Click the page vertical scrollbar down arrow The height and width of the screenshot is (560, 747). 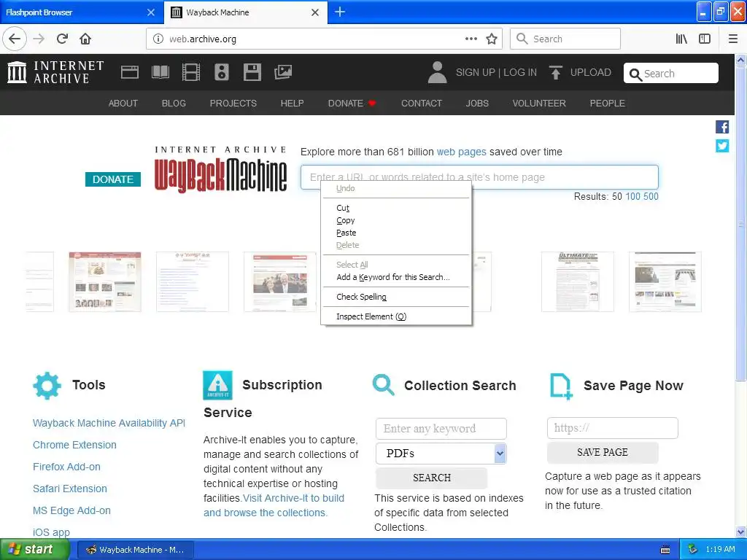click(x=741, y=532)
